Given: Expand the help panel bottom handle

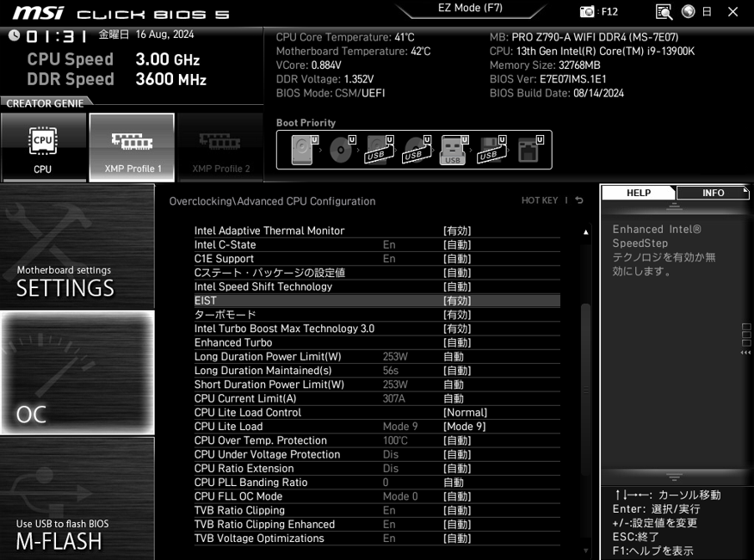Looking at the screenshot, I should click(674, 477).
